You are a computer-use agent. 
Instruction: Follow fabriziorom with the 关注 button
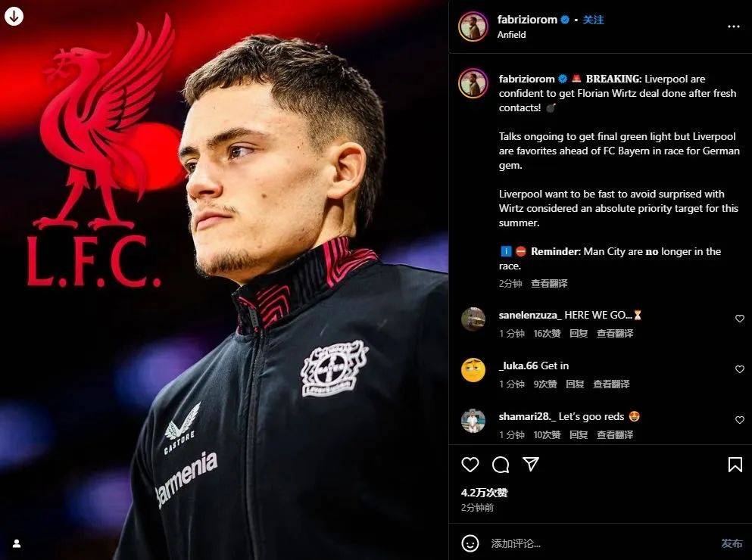click(x=593, y=20)
